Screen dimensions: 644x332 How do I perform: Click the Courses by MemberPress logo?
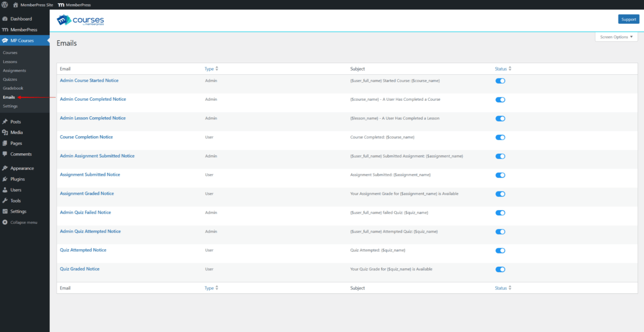[x=80, y=20]
